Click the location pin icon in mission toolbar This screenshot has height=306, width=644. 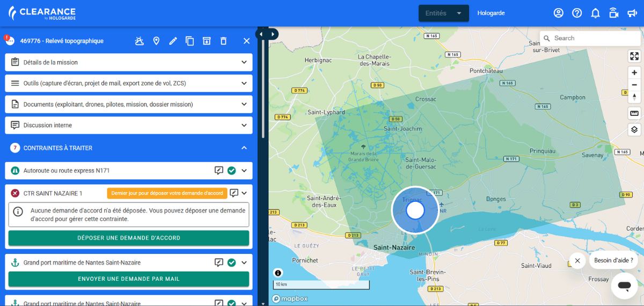pyautogui.click(x=156, y=41)
